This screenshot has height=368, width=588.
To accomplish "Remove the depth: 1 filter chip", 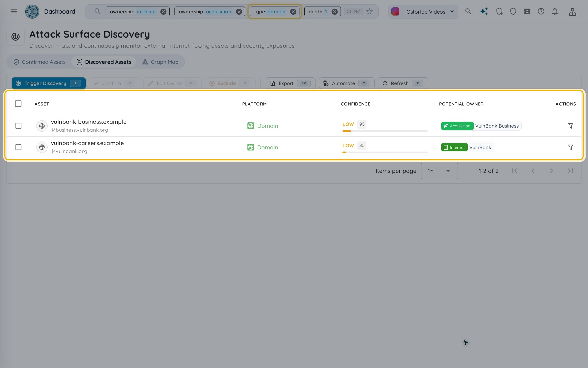I will 335,11.
